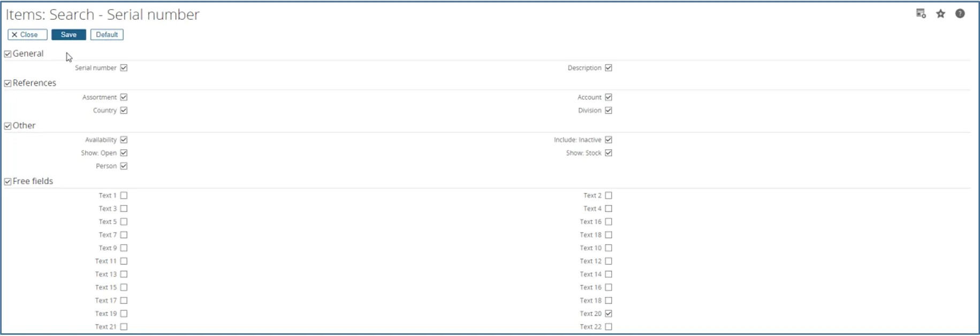
Task: Enable the Text 1 free field
Action: click(x=124, y=196)
